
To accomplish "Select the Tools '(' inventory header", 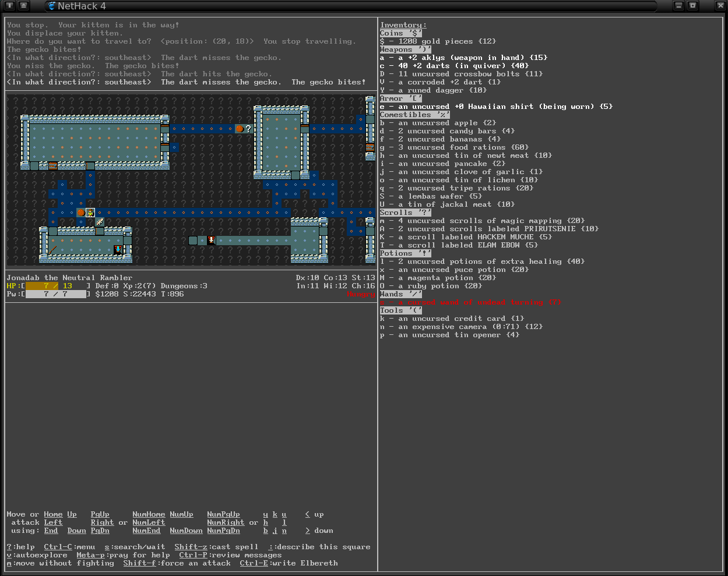I will pyautogui.click(x=400, y=310).
